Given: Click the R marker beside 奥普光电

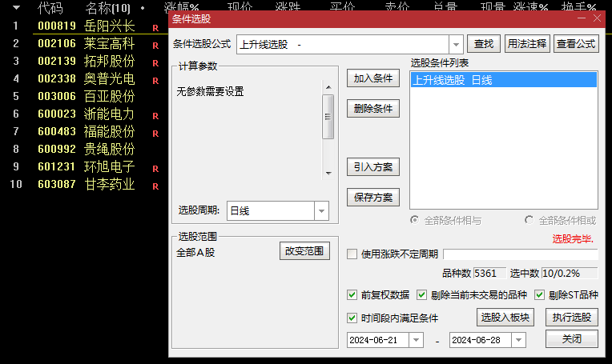Looking at the screenshot, I should pos(155,81).
